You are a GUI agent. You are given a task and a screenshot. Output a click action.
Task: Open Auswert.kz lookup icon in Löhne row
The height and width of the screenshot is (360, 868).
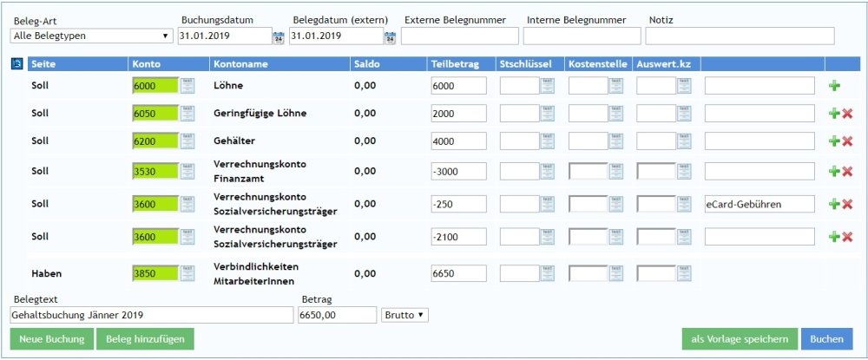click(684, 85)
